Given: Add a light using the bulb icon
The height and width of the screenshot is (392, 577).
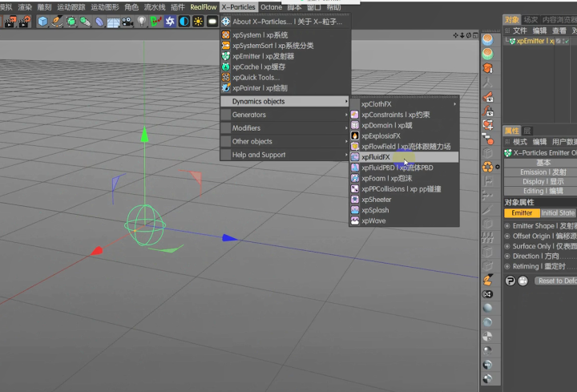Looking at the screenshot, I should coord(142,22).
